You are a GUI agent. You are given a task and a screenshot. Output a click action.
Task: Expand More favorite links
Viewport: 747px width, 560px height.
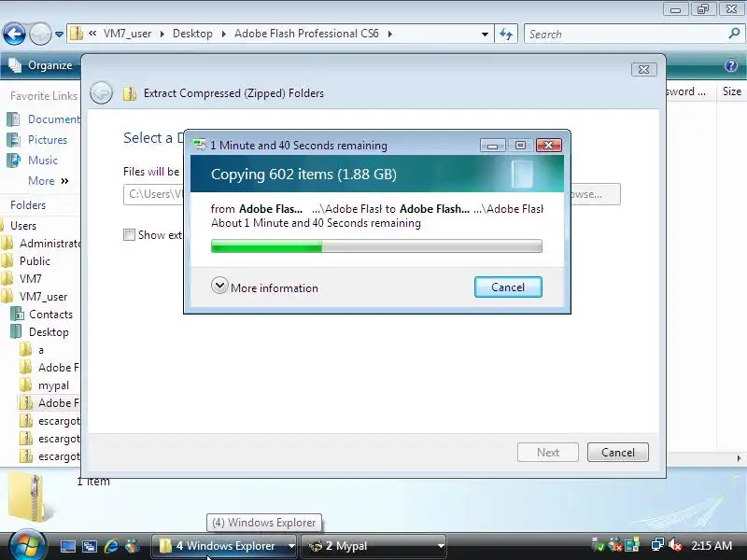(49, 181)
